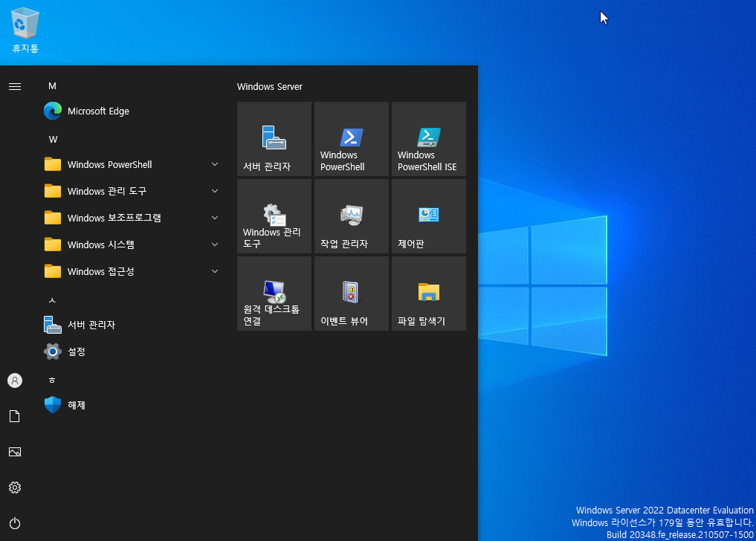
Task: Open Settings gear in Start sidebar
Action: tap(15, 487)
